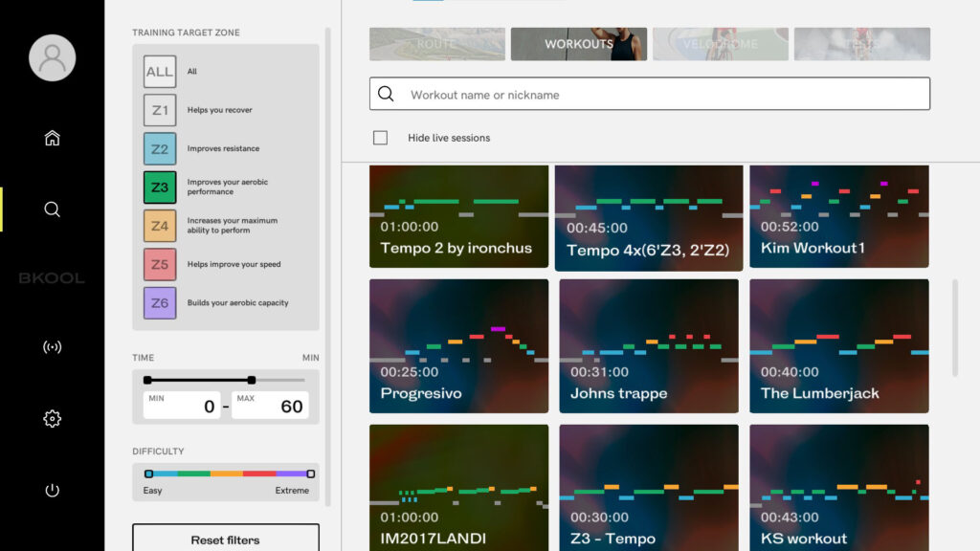The image size is (980, 551).
Task: Open the Progresivo workout card
Action: point(458,346)
